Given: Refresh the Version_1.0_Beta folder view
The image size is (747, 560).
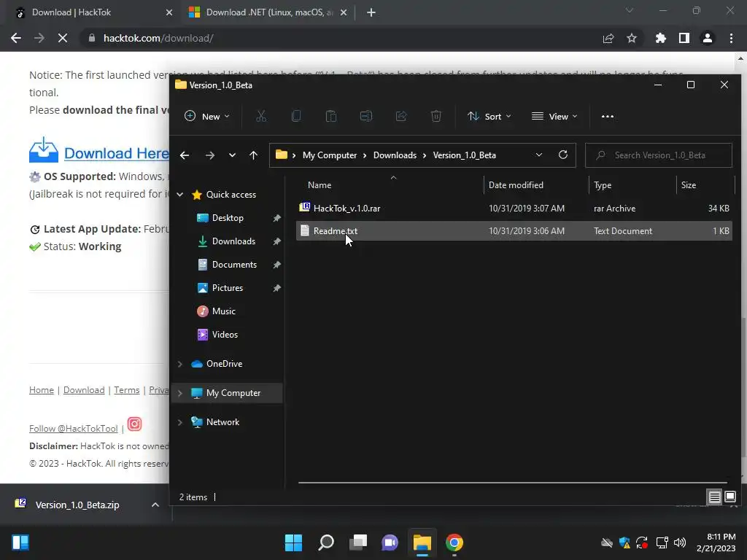Looking at the screenshot, I should [562, 155].
